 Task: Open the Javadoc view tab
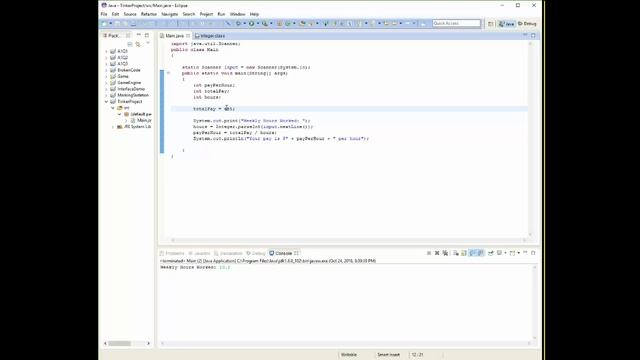pyautogui.click(x=199, y=253)
